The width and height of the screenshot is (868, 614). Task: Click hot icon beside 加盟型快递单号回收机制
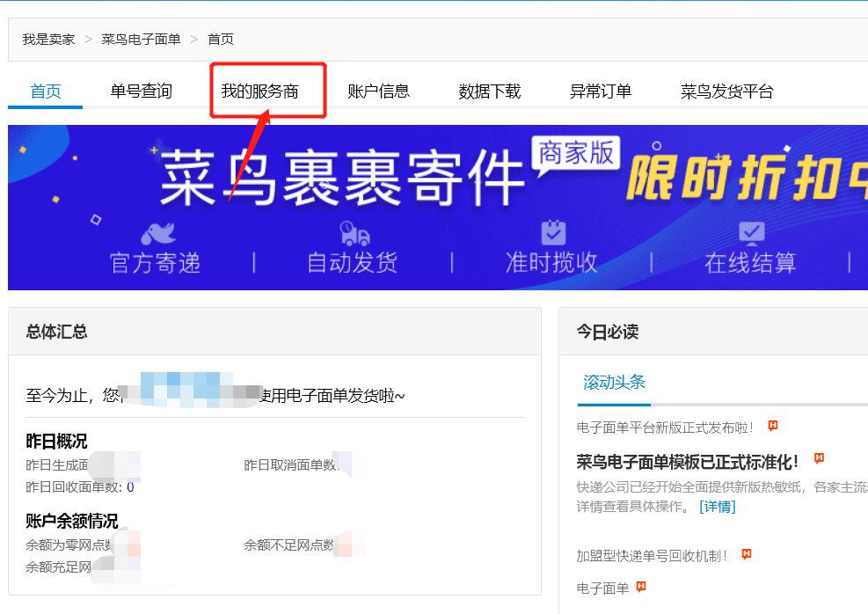tap(747, 554)
